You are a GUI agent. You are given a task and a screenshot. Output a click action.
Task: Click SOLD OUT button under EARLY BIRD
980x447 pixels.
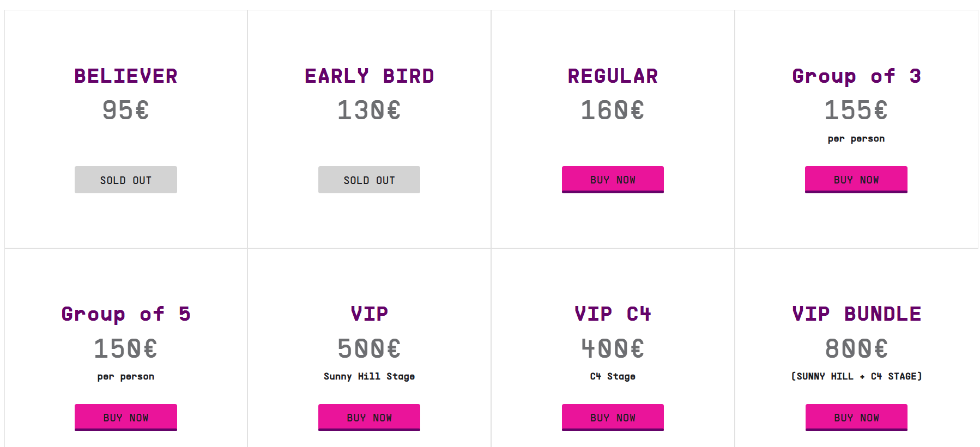369,180
